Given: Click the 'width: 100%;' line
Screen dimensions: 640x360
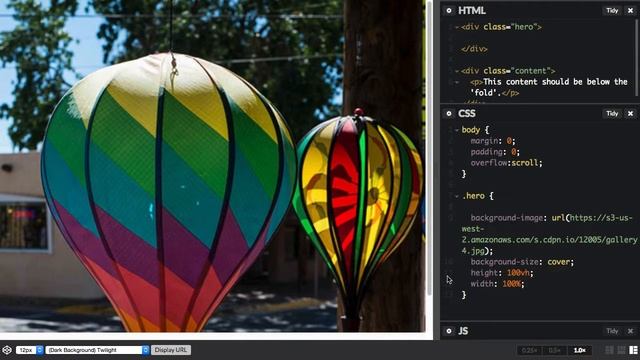Looking at the screenshot, I should [497, 284].
